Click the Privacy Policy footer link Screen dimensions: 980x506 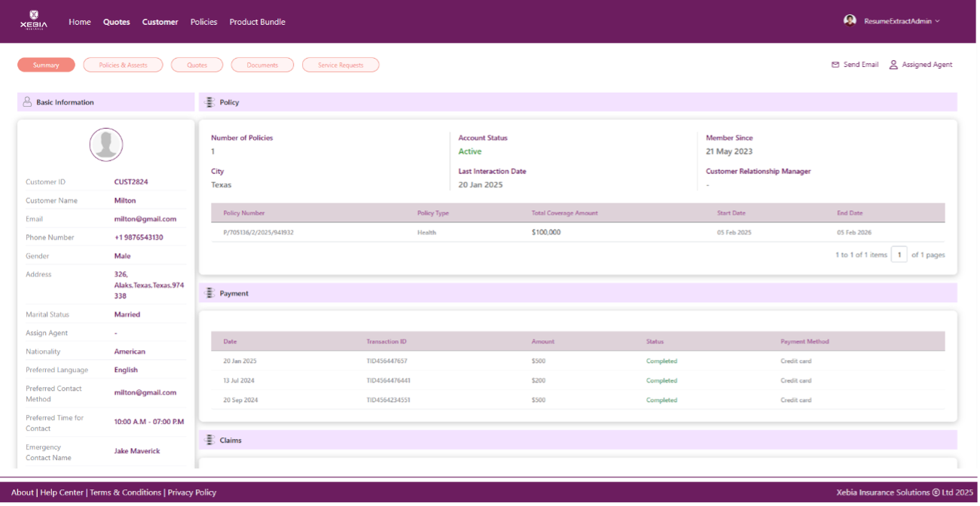191,492
